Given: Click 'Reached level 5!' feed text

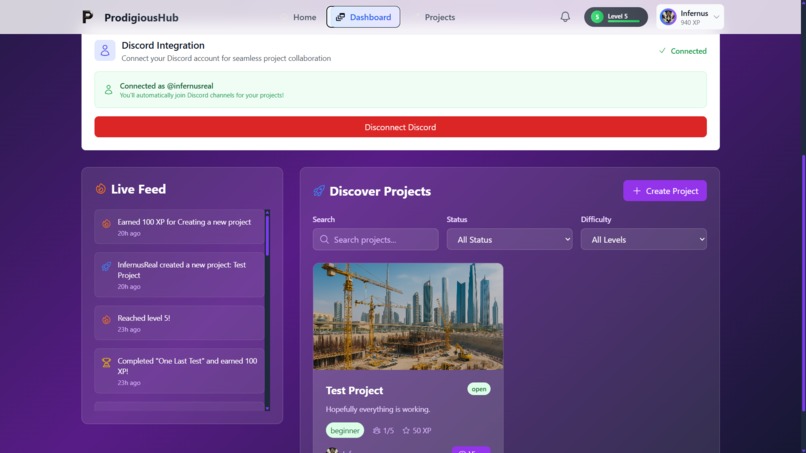Looking at the screenshot, I should point(144,318).
